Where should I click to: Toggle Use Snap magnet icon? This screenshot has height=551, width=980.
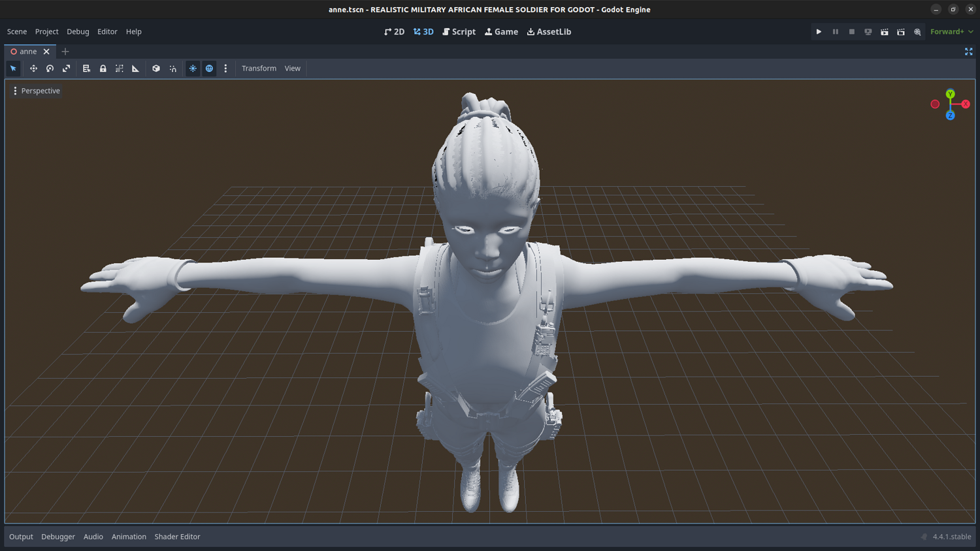172,69
